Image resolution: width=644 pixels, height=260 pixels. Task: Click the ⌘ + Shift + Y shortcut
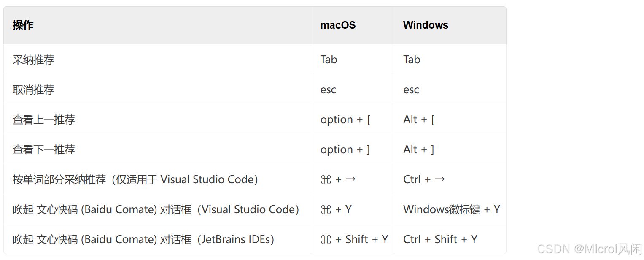tap(354, 239)
